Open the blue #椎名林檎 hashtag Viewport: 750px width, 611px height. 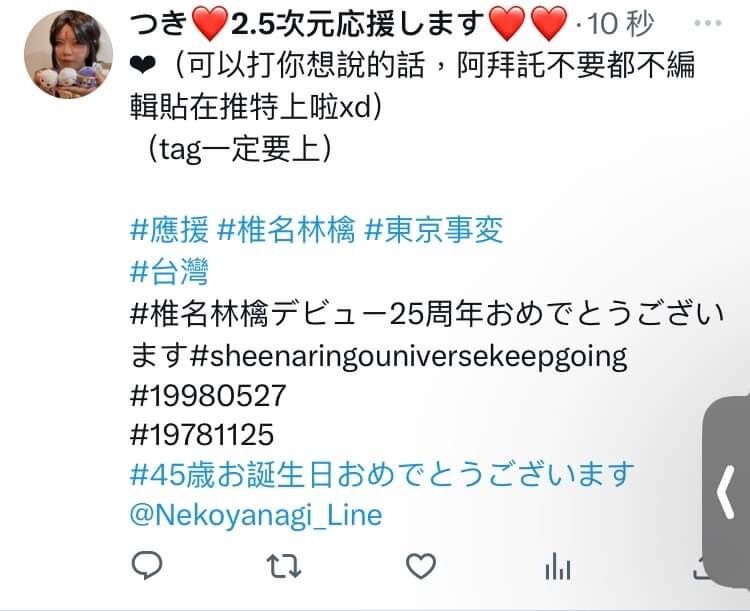(287, 230)
